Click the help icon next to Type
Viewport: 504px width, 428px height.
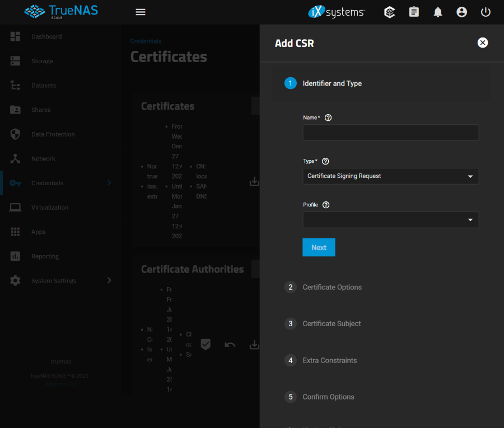325,161
